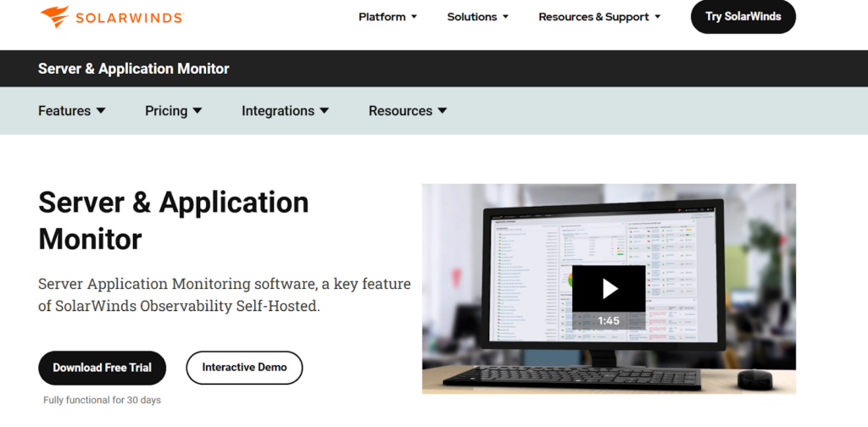868x427 pixels.
Task: Play the product video
Action: (x=609, y=288)
